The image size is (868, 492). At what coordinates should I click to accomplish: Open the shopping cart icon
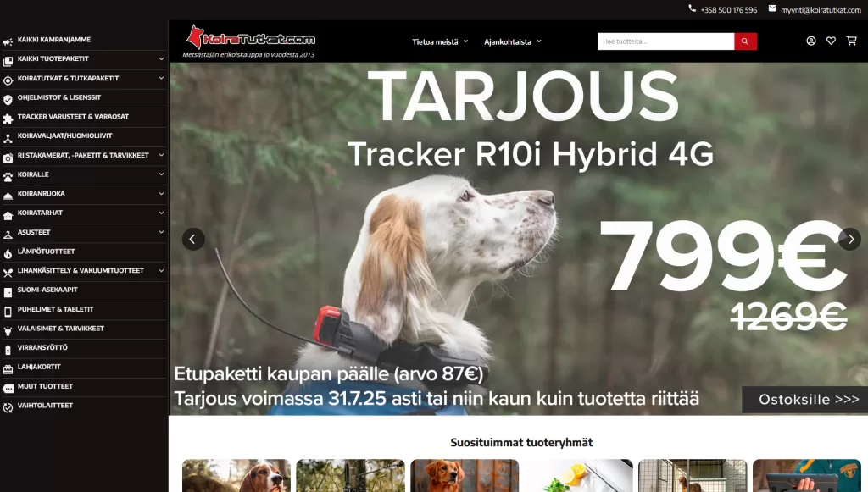[851, 41]
